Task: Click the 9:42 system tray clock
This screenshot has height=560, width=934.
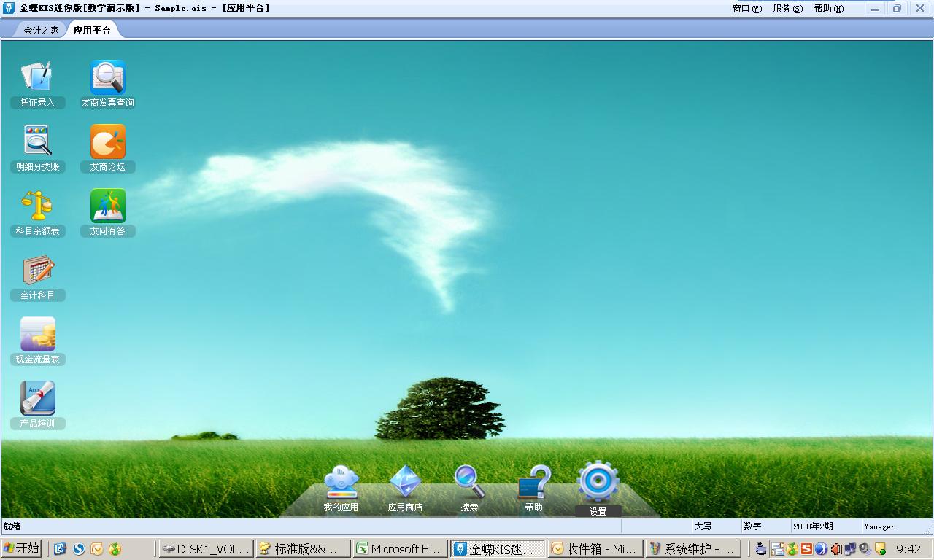Action: tap(908, 549)
